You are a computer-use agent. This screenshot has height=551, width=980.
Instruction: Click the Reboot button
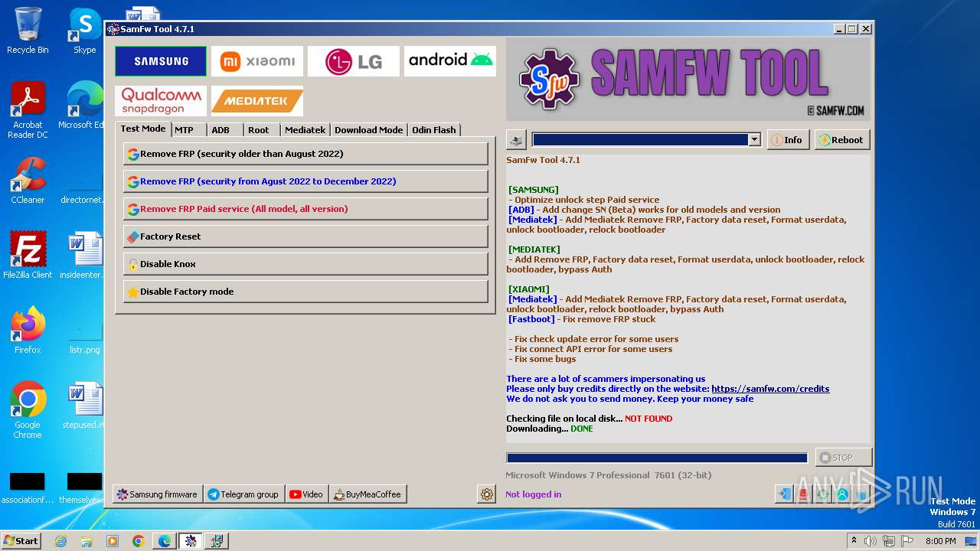coord(842,140)
